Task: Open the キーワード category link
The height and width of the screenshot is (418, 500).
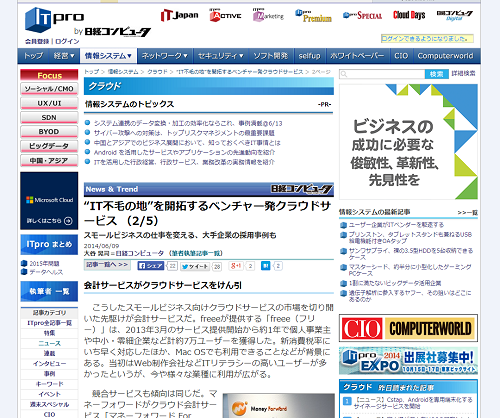Action: pyautogui.click(x=49, y=384)
